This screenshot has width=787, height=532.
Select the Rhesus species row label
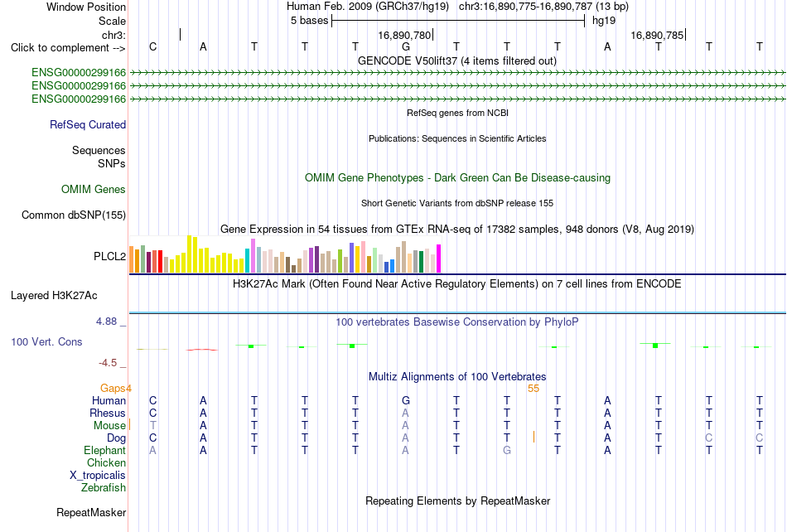[x=108, y=413]
